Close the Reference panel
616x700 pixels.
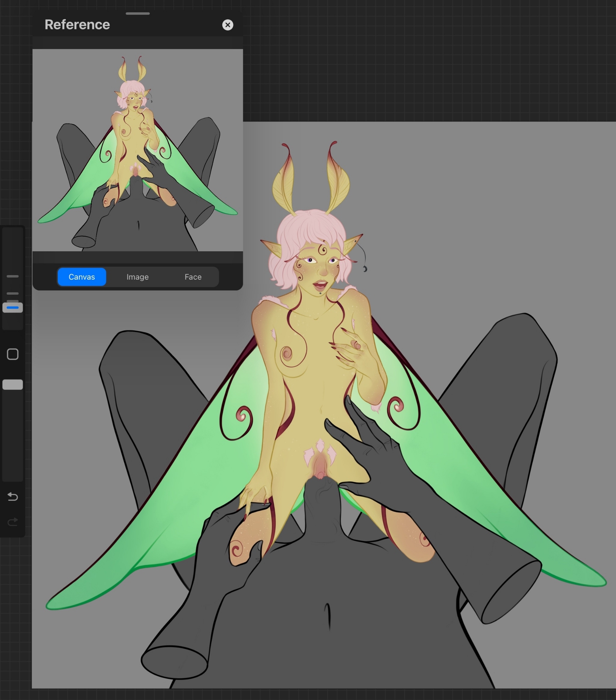(227, 25)
